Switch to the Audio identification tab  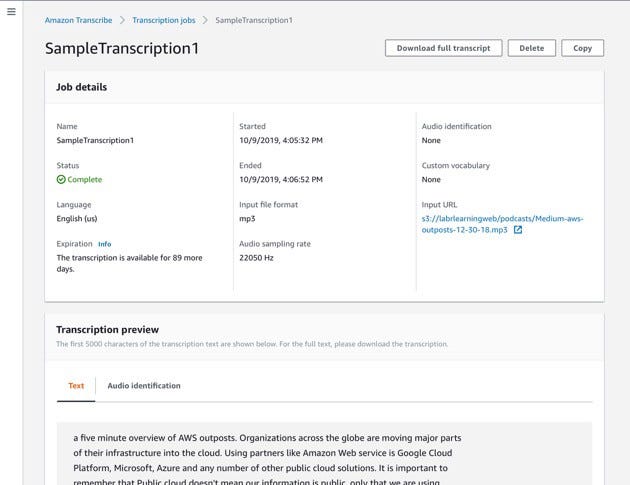(144, 385)
